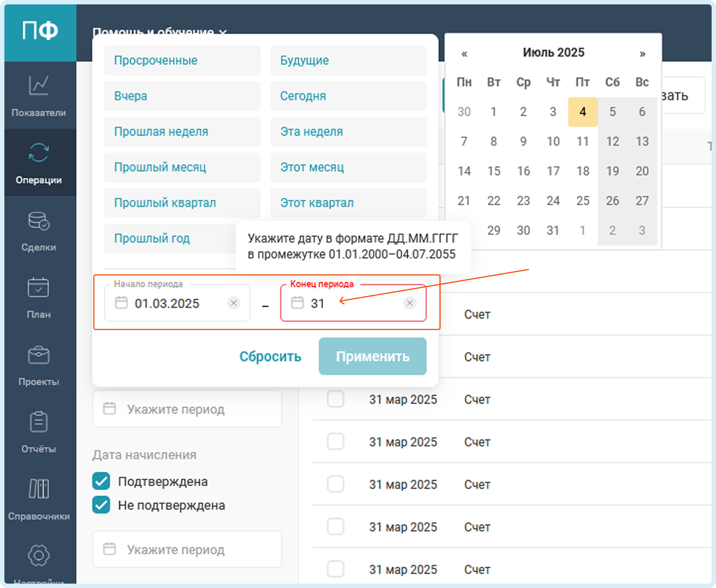Choose Прошлый квартал preset
Image resolution: width=716 pixels, height=588 pixels.
click(x=182, y=203)
